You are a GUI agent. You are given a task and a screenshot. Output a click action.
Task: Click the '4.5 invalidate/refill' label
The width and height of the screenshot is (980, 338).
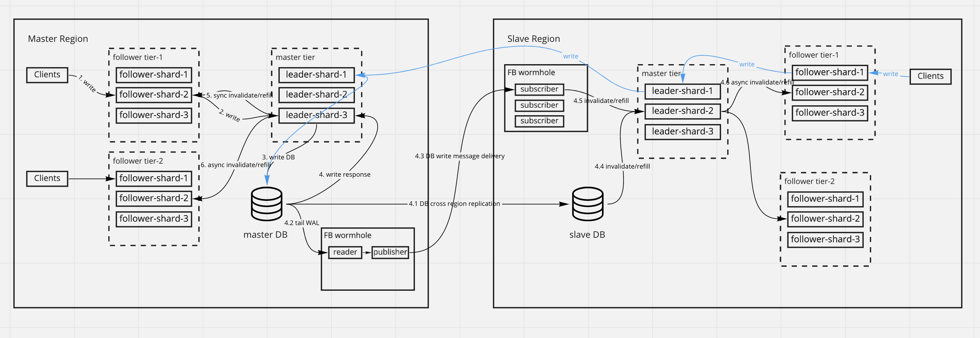601,101
